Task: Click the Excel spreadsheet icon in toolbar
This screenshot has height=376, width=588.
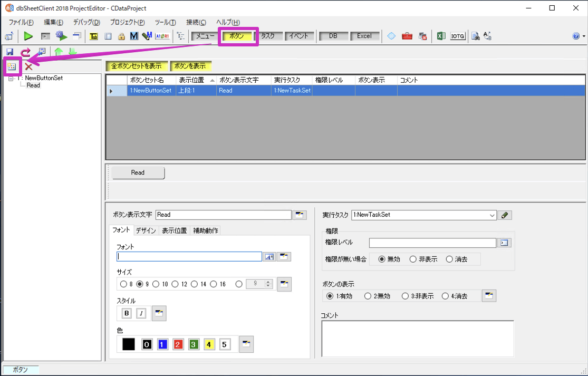Action: click(x=441, y=36)
